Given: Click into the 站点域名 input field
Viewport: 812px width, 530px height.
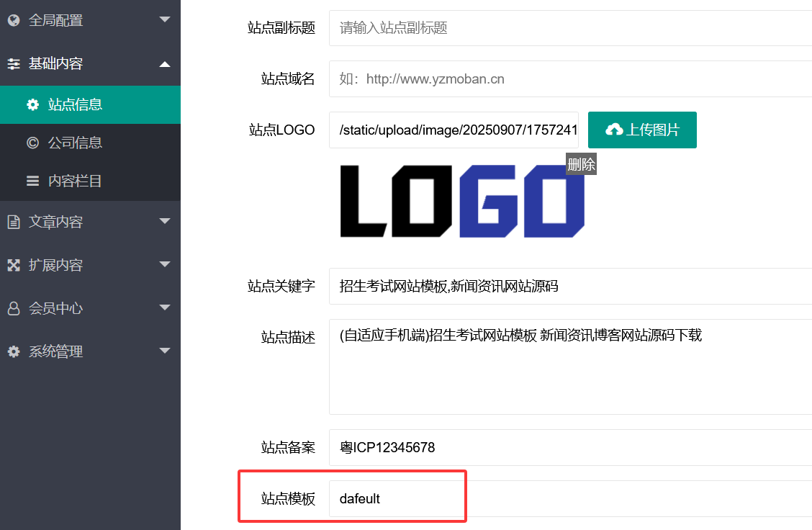Looking at the screenshot, I should coord(569,78).
